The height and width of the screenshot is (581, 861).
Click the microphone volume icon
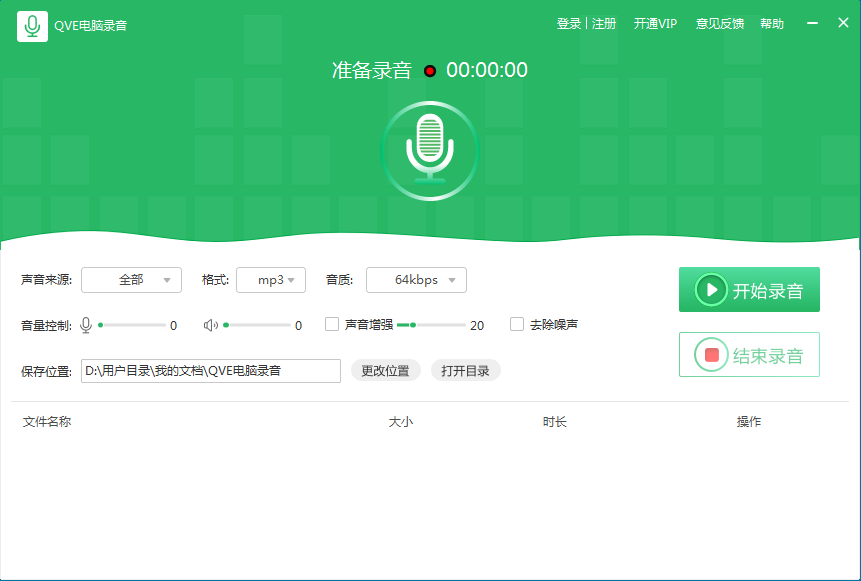86,325
